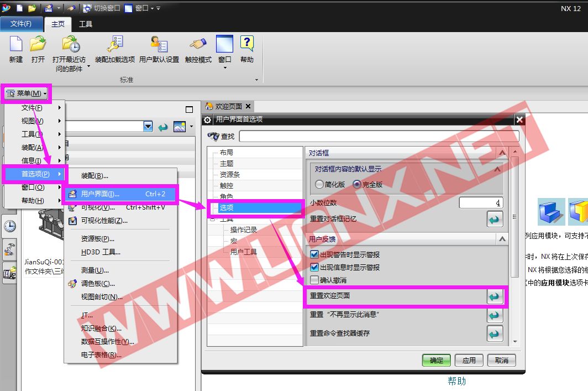This screenshot has width=588, height=391.
Task: Select 布局 in preferences tree
Action: tap(227, 152)
